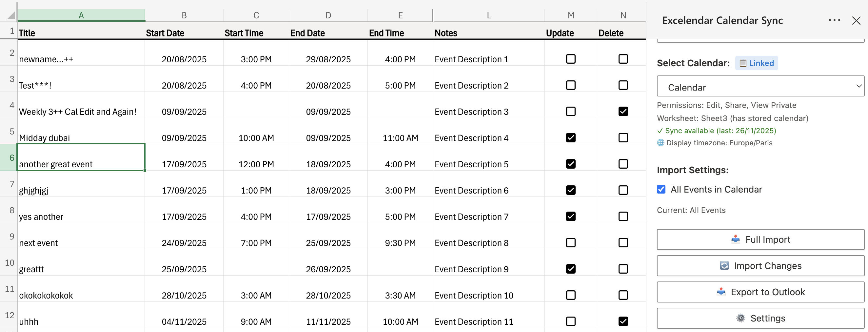The image size is (868, 332).
Task: Check Update box for newname...++ row
Action: point(570,59)
